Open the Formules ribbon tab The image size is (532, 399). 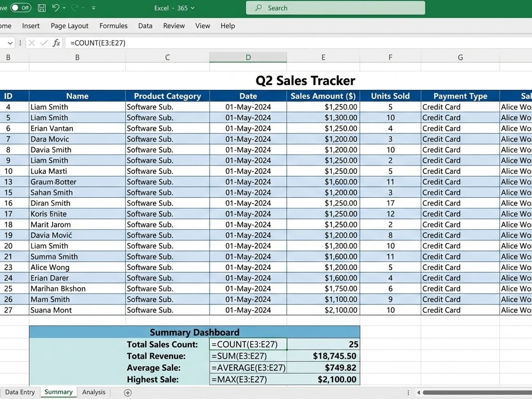[113, 26]
